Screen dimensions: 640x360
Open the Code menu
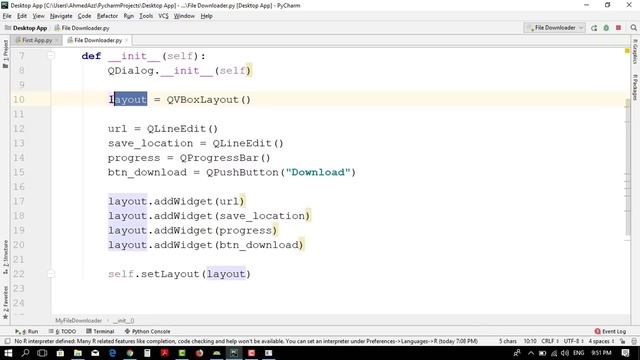[x=84, y=16]
